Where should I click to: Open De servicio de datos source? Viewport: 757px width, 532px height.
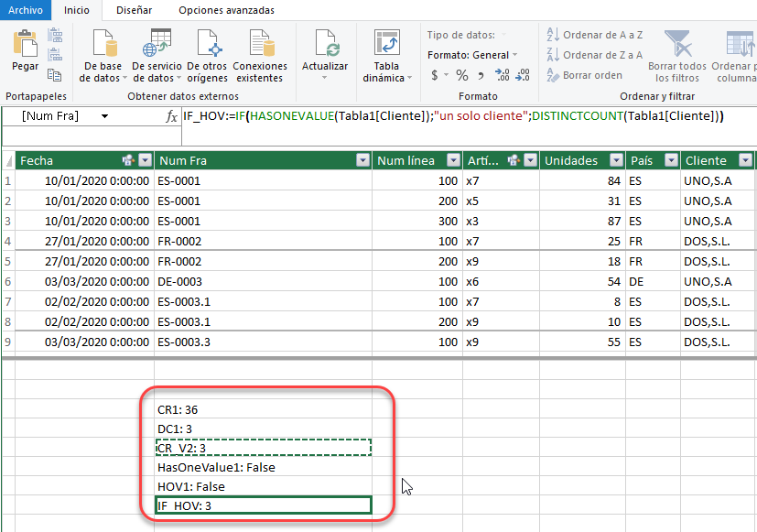(157, 56)
